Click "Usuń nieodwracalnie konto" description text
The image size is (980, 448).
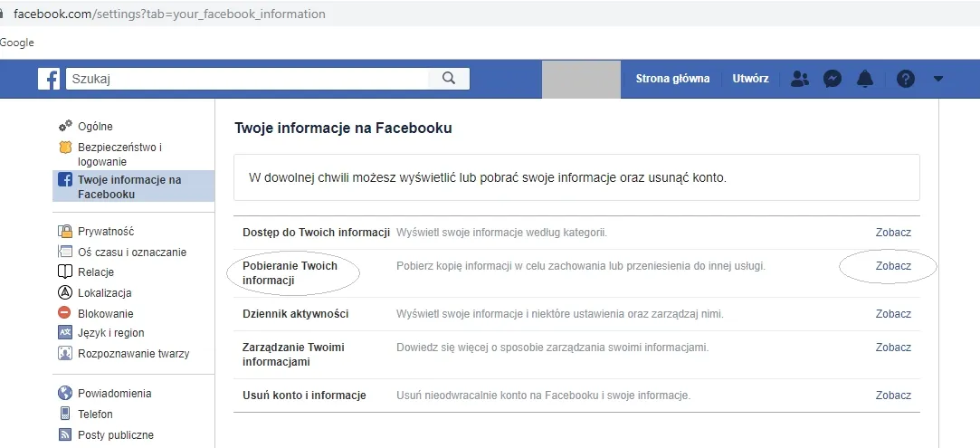pyautogui.click(x=543, y=396)
